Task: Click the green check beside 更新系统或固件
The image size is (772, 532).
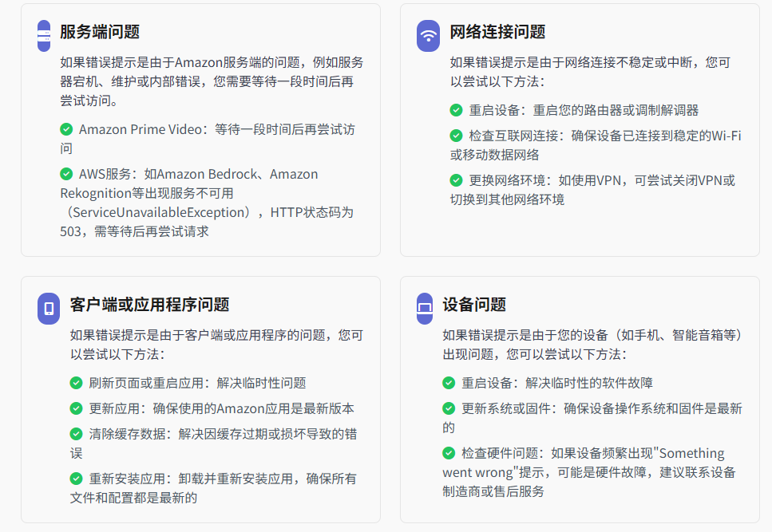Action: coord(449,408)
